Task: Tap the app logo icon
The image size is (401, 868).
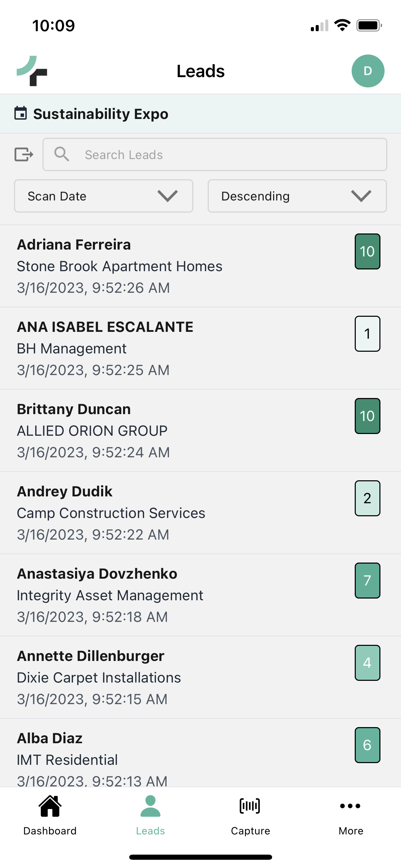Action: pyautogui.click(x=32, y=71)
